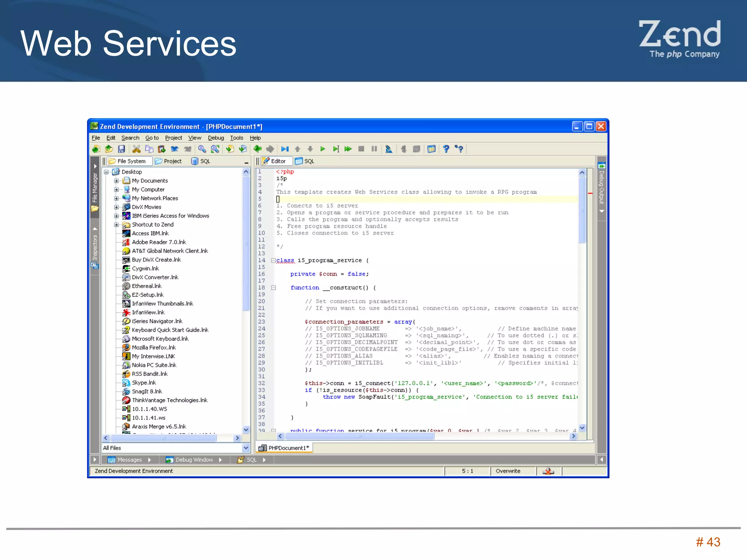Click the Open File toolbar icon
Image resolution: width=747 pixels, height=560 pixels.
pos(109,149)
